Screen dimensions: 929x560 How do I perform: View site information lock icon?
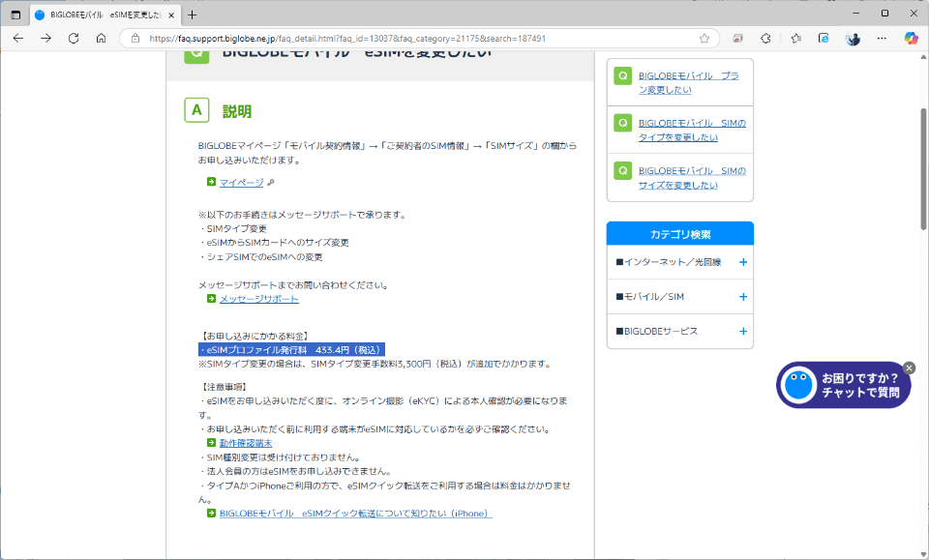click(135, 39)
